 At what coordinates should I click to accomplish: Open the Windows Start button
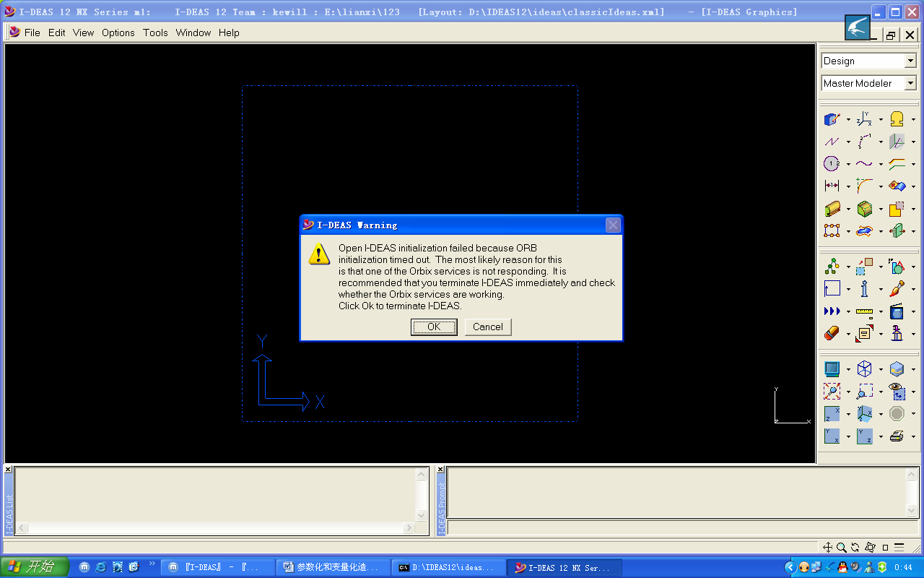35,567
